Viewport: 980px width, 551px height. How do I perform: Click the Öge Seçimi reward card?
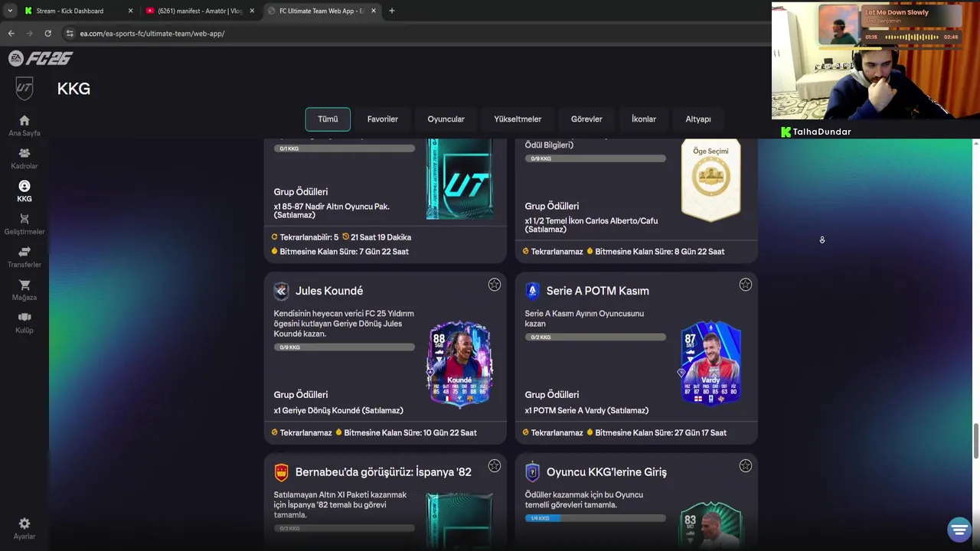tap(710, 181)
